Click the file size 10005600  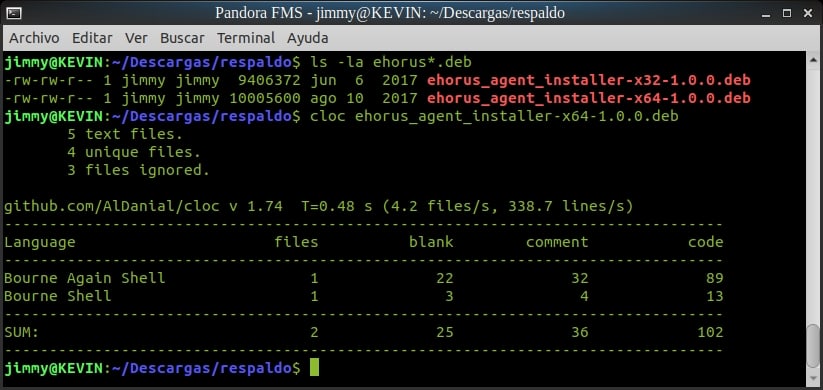(x=265, y=98)
